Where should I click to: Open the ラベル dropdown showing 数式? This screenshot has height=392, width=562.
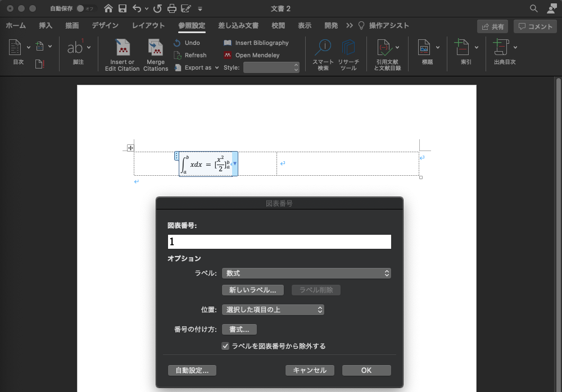[306, 273]
